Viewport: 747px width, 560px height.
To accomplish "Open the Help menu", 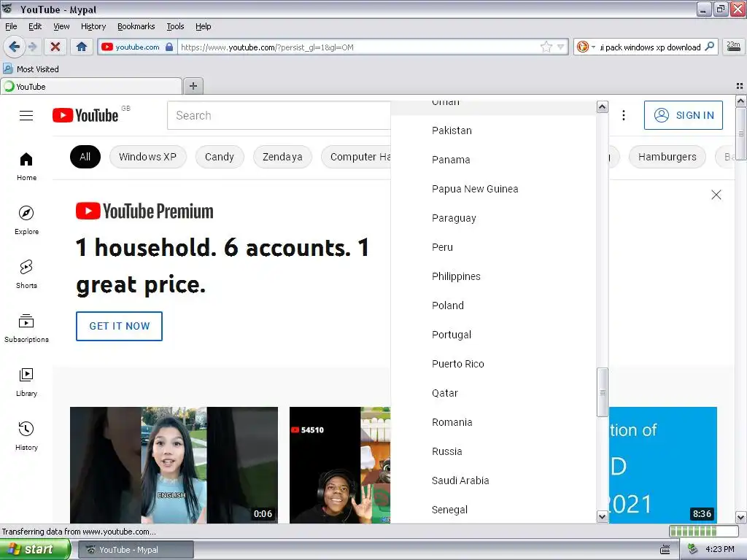I will point(203,26).
